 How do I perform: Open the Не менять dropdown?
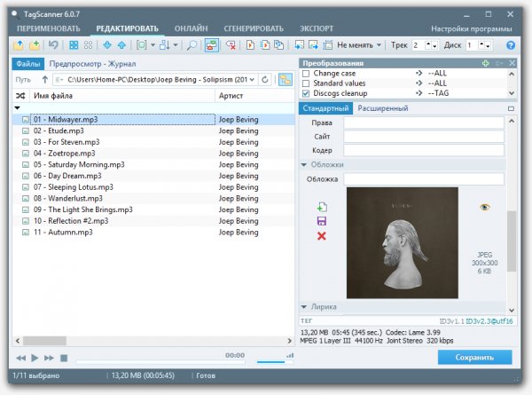pyautogui.click(x=359, y=45)
